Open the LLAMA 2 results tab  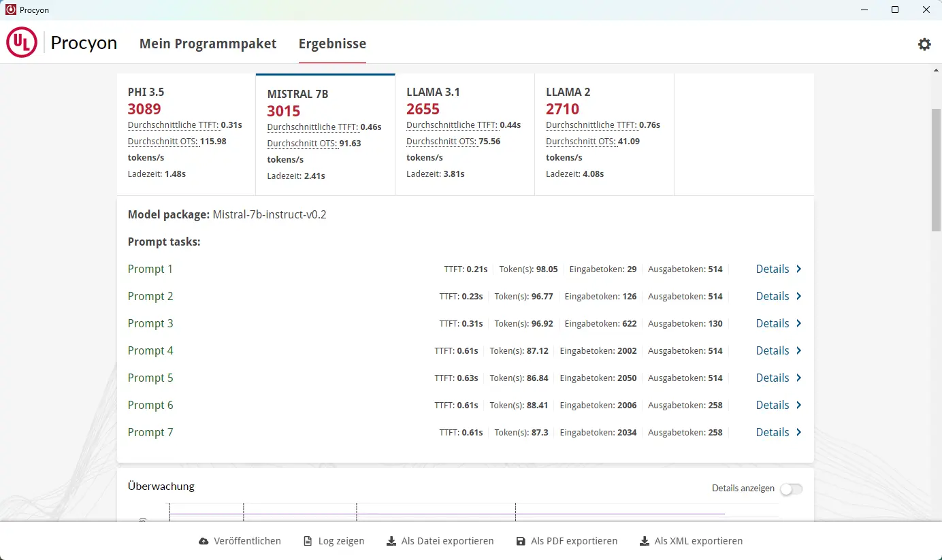coord(604,134)
